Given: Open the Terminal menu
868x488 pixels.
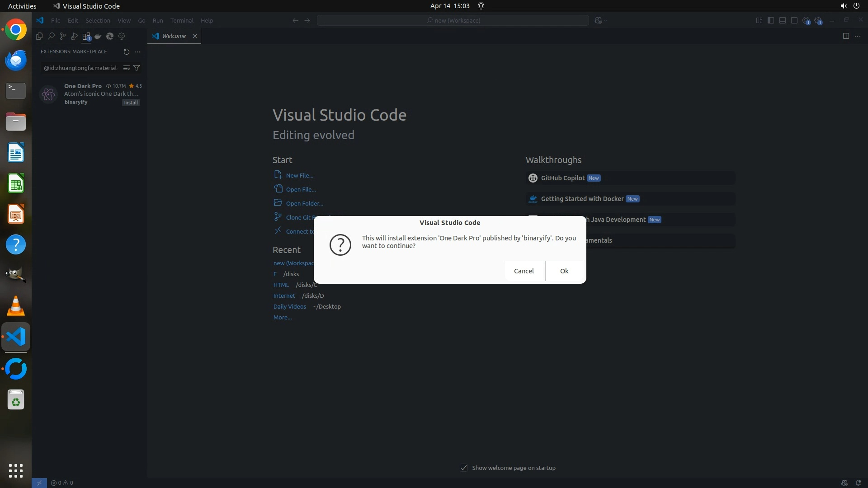Looking at the screenshot, I should [x=181, y=20].
